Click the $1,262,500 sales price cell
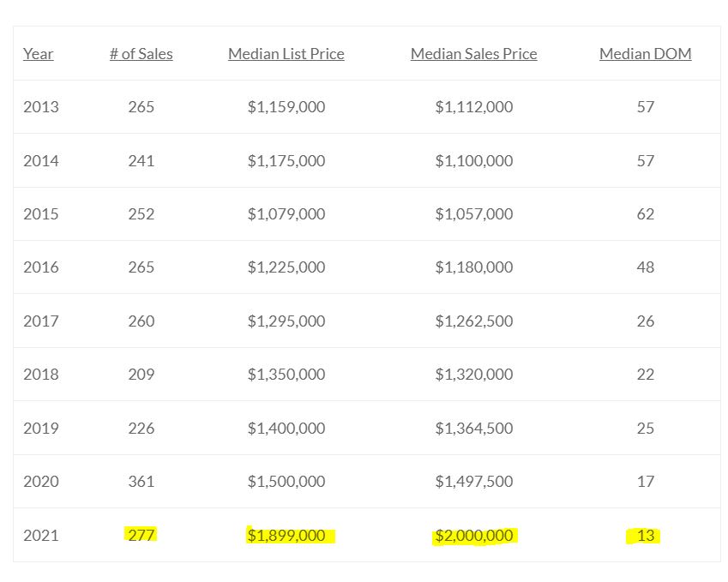The image size is (728, 582). (x=473, y=321)
